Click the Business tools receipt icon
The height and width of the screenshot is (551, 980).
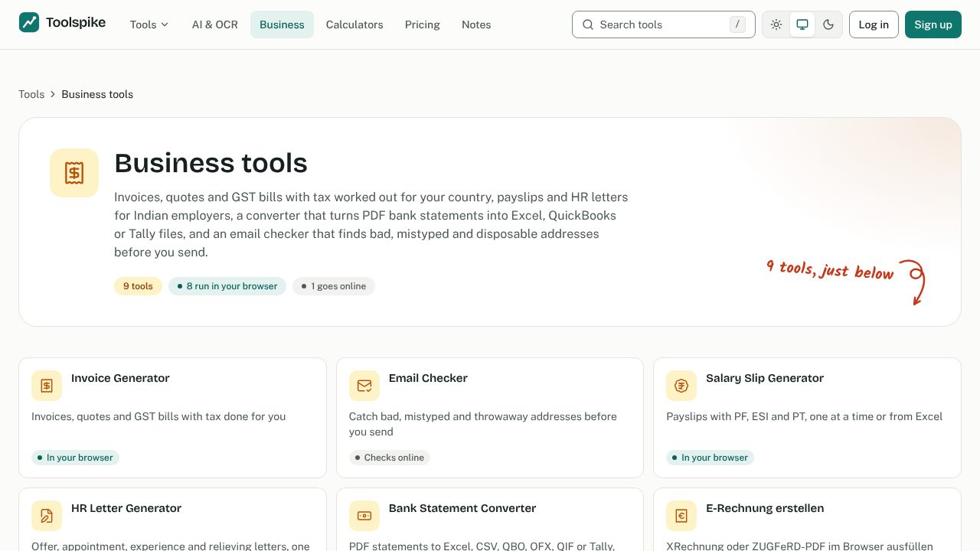coord(74,173)
